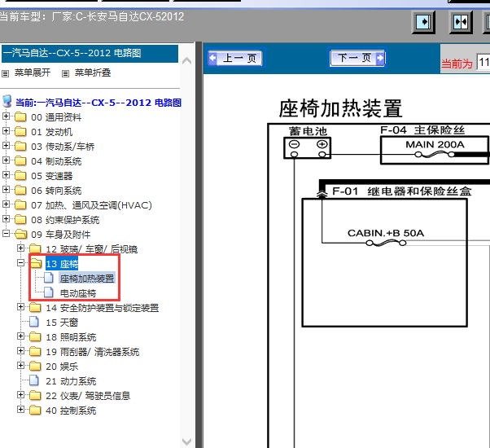Expand the 08 约束保护系统 folder

pyautogui.click(x=6, y=218)
